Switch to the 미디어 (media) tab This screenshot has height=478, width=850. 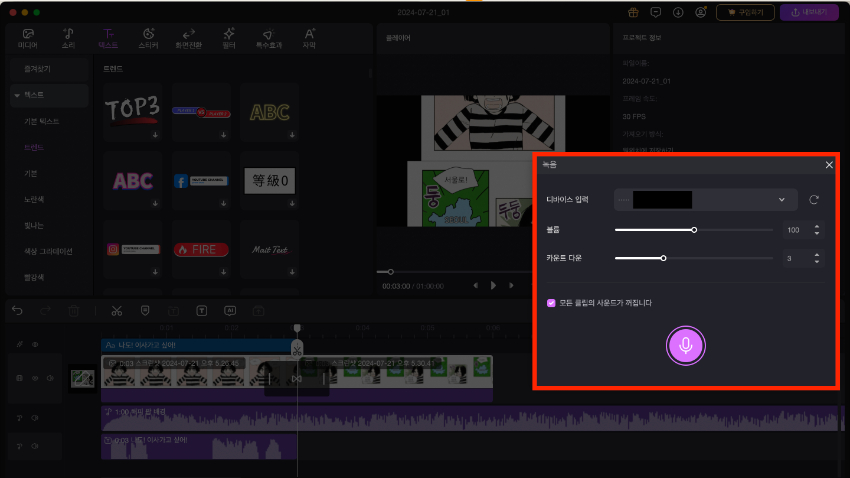tap(28, 38)
